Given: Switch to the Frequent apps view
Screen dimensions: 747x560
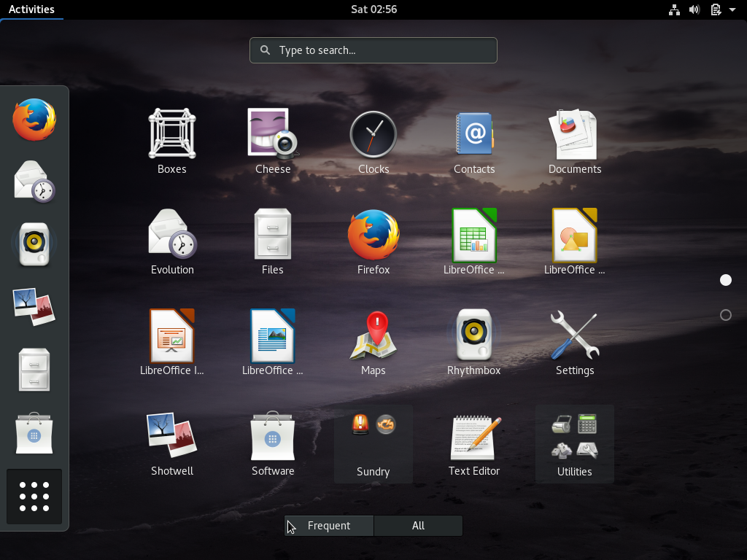Looking at the screenshot, I should (328, 525).
